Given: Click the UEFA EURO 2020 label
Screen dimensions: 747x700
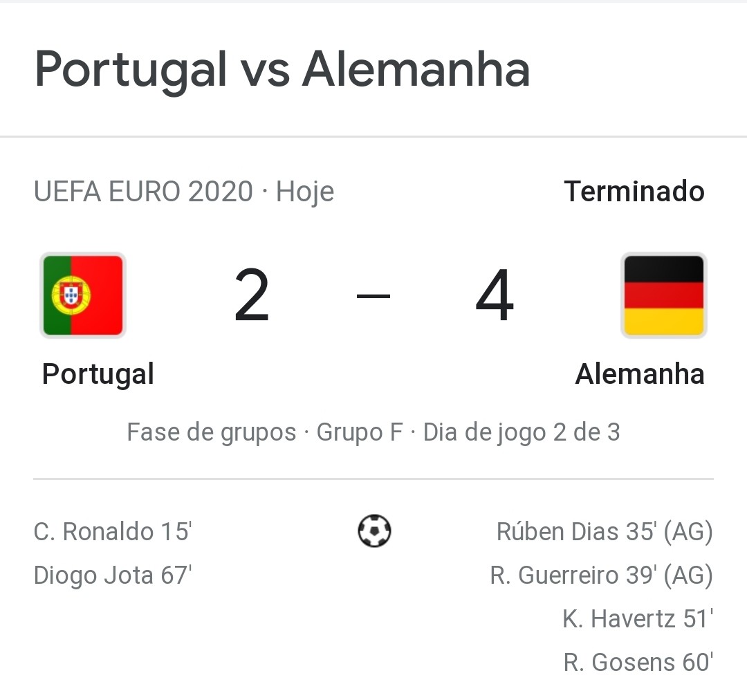Looking at the screenshot, I should pyautogui.click(x=143, y=192).
